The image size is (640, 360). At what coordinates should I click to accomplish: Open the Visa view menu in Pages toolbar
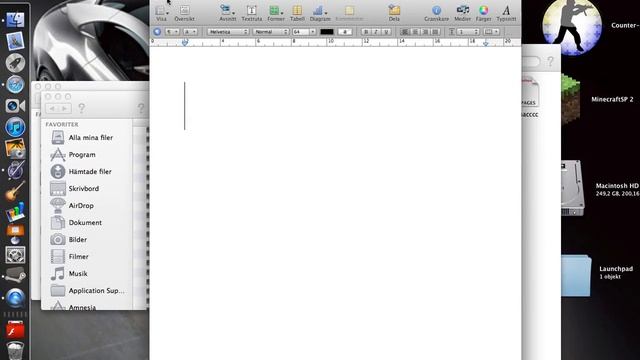pos(162,13)
